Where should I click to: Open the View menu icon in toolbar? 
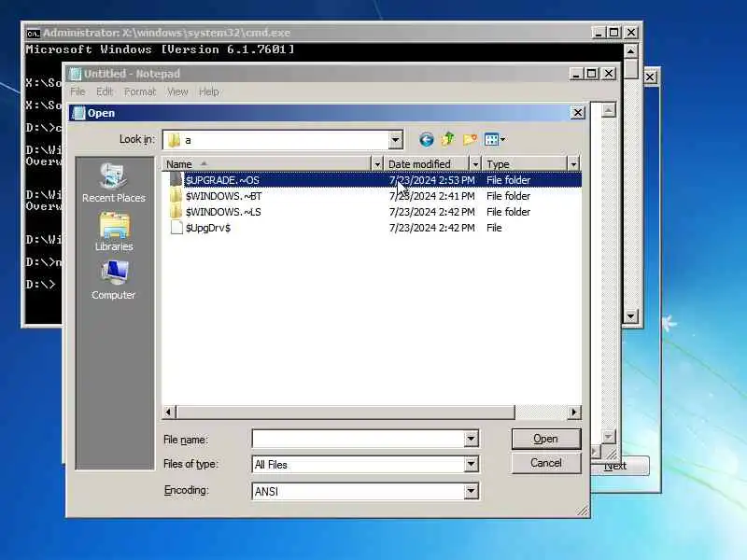(x=491, y=139)
